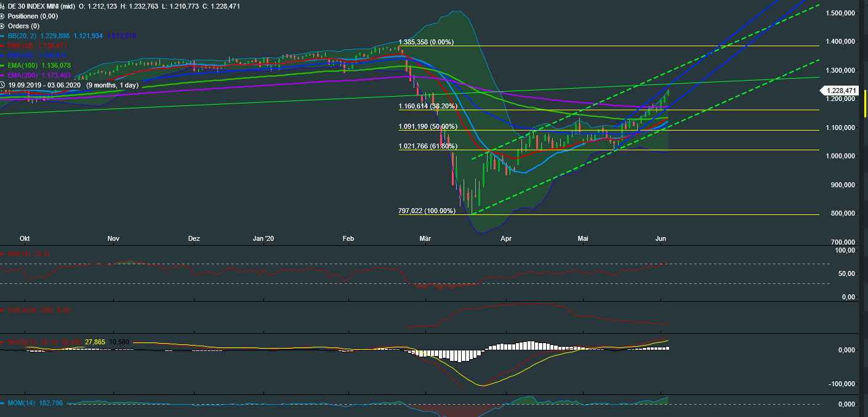Open the EMA(50) indicator label
This screenshot has height=417, width=868.
point(22,55)
